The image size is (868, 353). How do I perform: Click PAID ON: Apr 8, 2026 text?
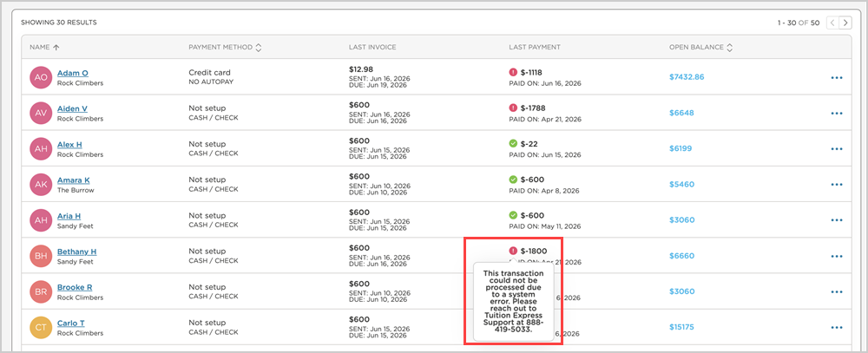click(x=544, y=191)
